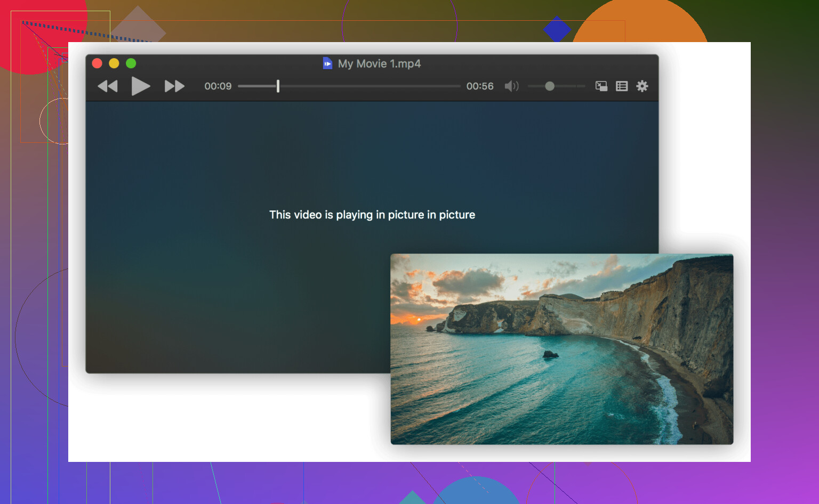Close the player with the red button
Image resolution: width=819 pixels, height=504 pixels.
[x=97, y=63]
